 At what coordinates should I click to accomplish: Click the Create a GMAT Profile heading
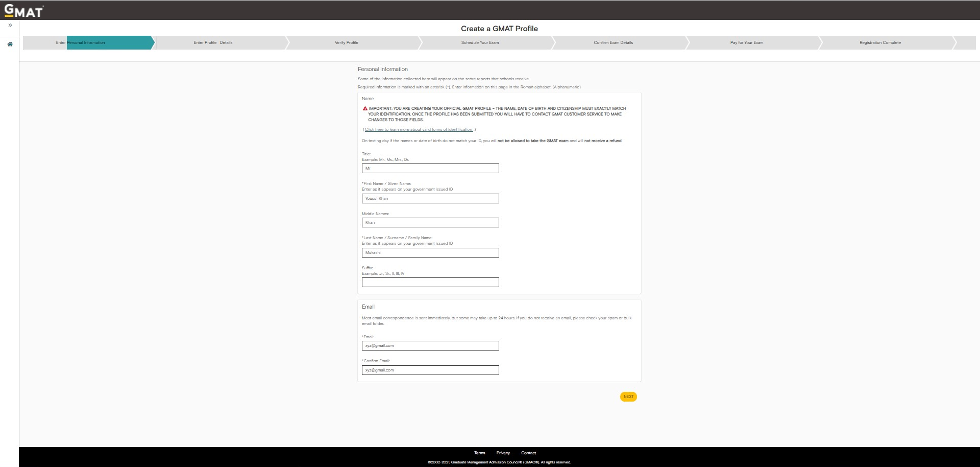499,29
